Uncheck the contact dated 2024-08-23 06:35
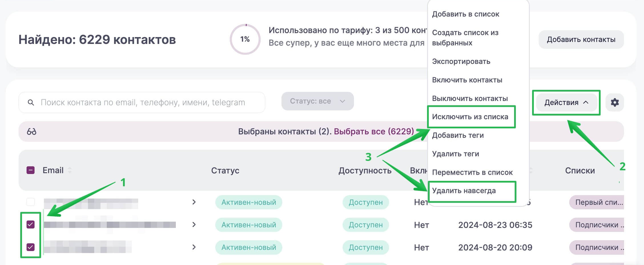The height and width of the screenshot is (265, 644). pos(31,224)
